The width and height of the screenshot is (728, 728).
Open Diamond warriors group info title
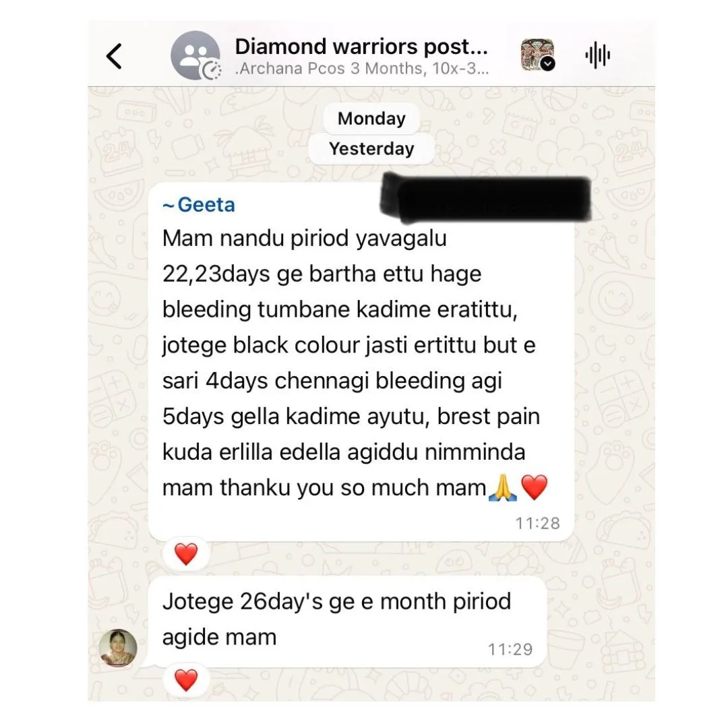(x=361, y=47)
